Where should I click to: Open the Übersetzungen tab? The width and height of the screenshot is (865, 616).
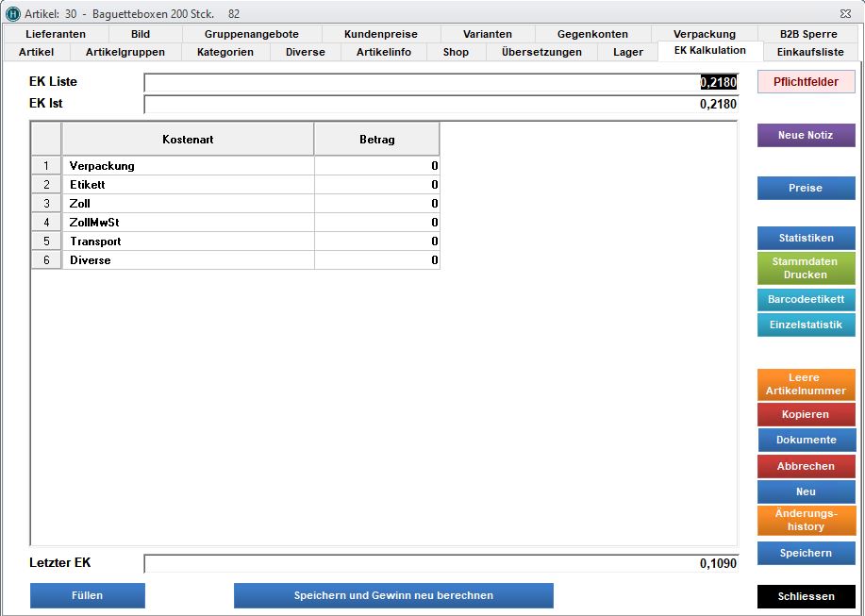pyautogui.click(x=541, y=52)
